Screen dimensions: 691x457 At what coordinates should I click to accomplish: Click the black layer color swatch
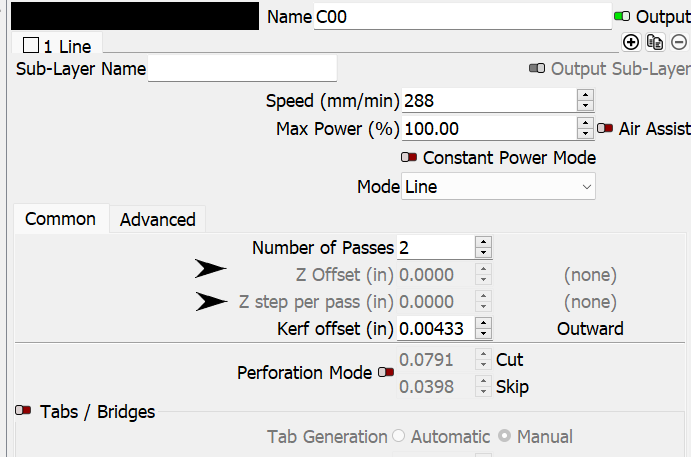click(x=135, y=16)
